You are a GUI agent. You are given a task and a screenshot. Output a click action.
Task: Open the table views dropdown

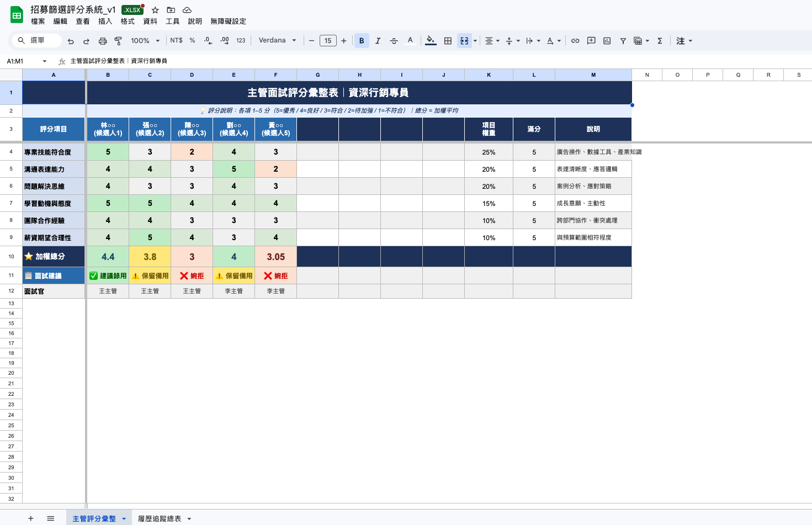[641, 41]
